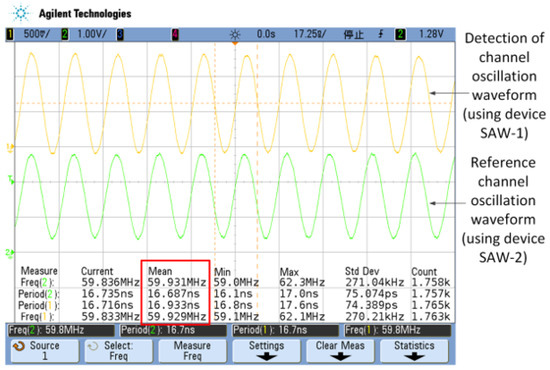Screen dimensions: 550x370
Task: Click the channel 2 indicator badge
Action: [x=65, y=34]
